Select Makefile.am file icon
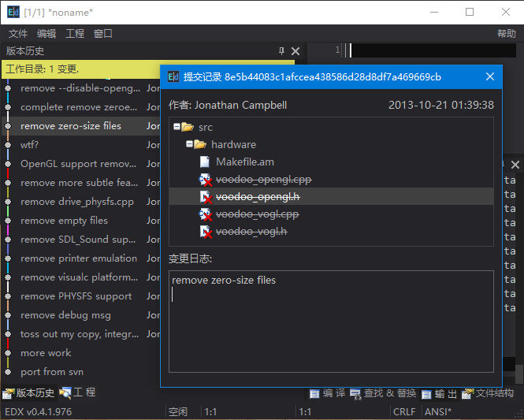The image size is (524, 420). click(x=205, y=162)
